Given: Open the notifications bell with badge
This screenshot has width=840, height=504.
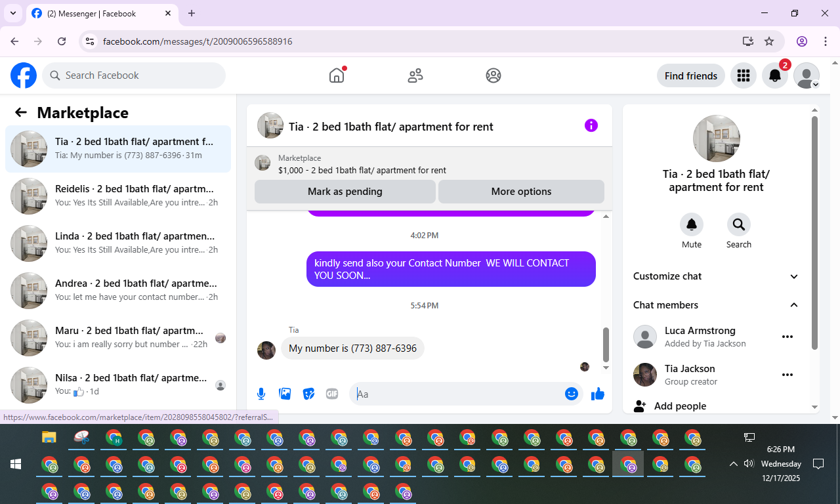Looking at the screenshot, I should coord(775,75).
